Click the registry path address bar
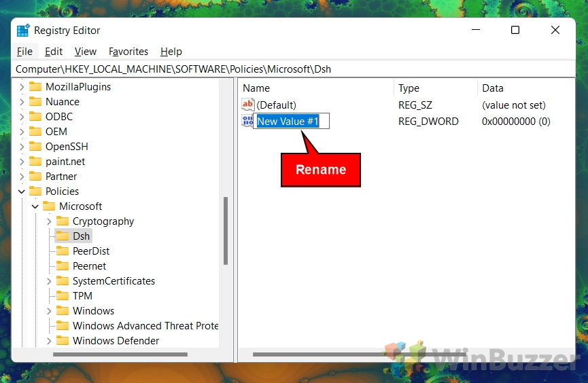The image size is (588, 383). coord(294,69)
